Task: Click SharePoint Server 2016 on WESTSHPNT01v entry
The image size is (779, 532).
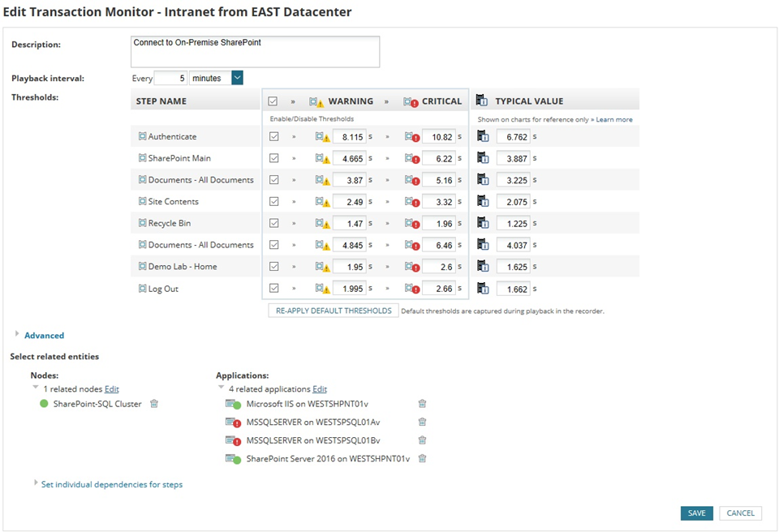Action: pyautogui.click(x=328, y=458)
